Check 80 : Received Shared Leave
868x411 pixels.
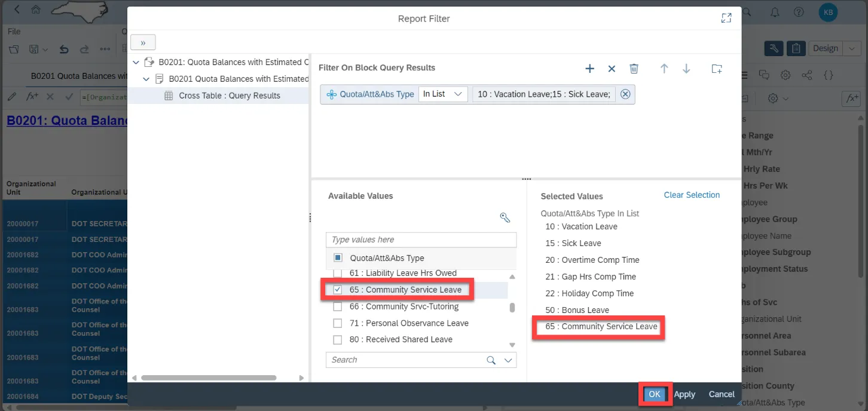pyautogui.click(x=338, y=339)
